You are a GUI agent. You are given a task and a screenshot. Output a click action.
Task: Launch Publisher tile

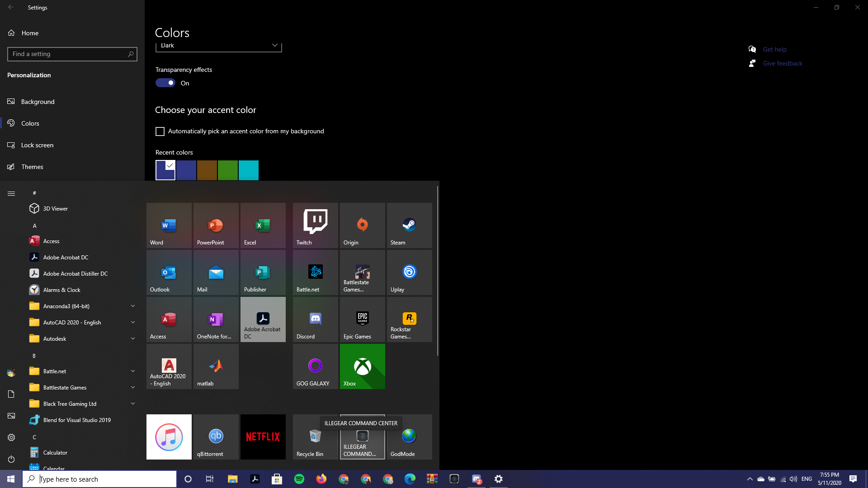click(263, 272)
